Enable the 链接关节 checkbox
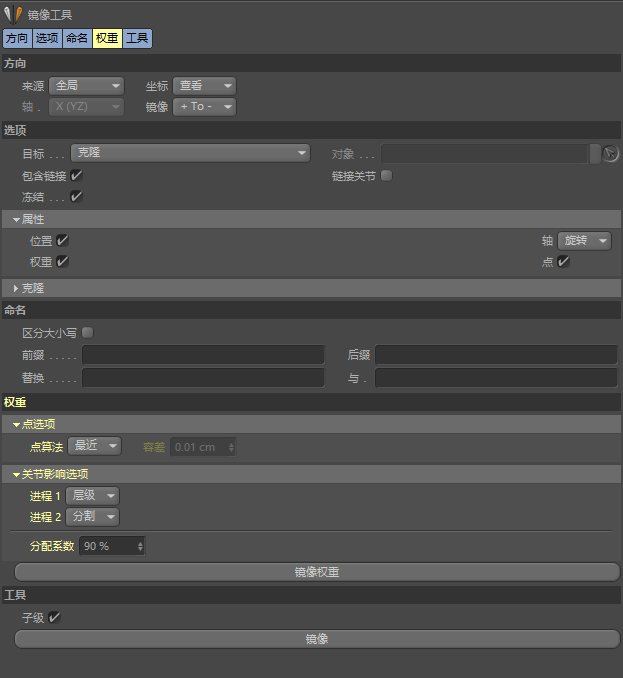The height and width of the screenshot is (678, 623). [x=387, y=176]
